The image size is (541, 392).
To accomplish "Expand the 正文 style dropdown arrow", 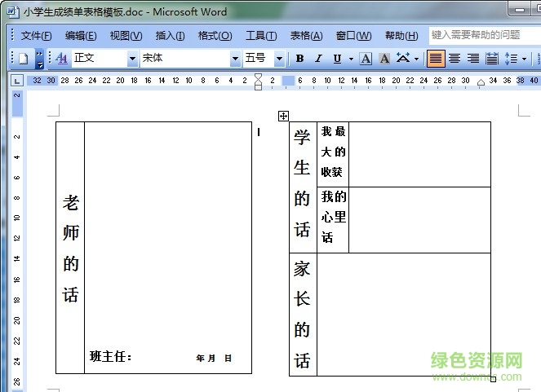I will [132, 59].
